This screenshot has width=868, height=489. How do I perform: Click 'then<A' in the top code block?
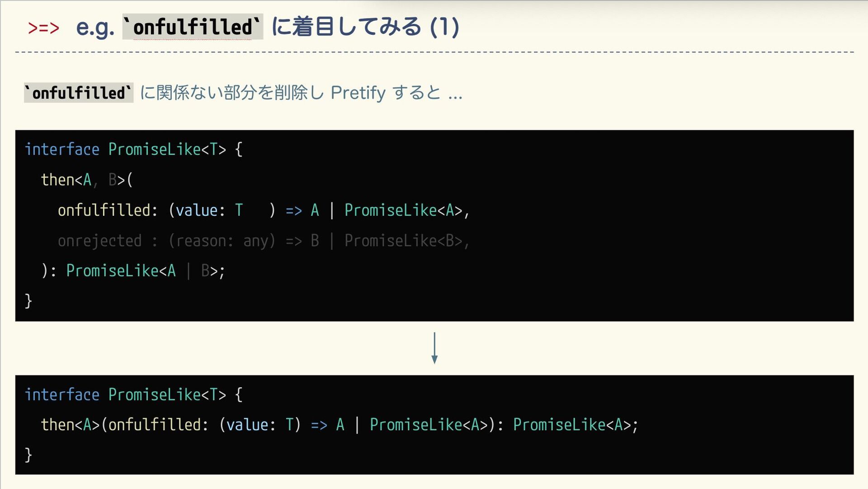(66, 180)
